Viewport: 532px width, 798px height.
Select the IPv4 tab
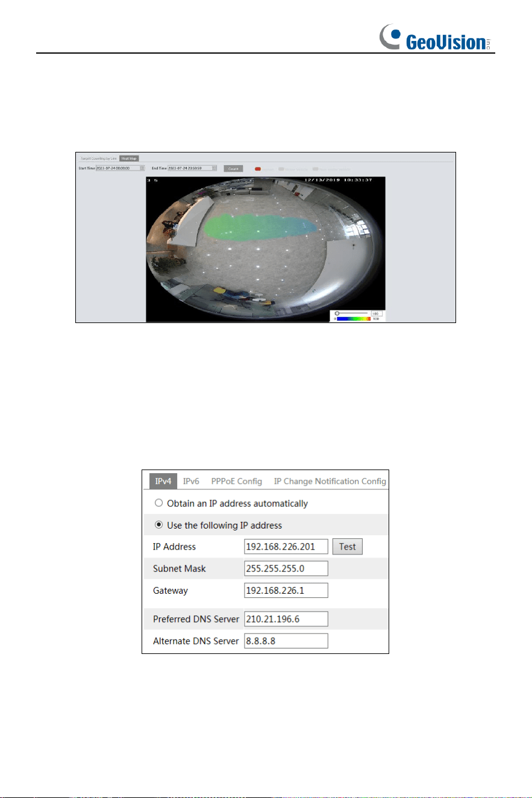[x=160, y=481]
